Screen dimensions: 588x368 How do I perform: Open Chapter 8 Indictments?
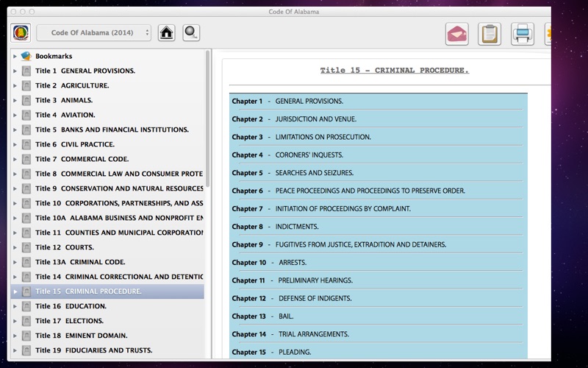(275, 227)
